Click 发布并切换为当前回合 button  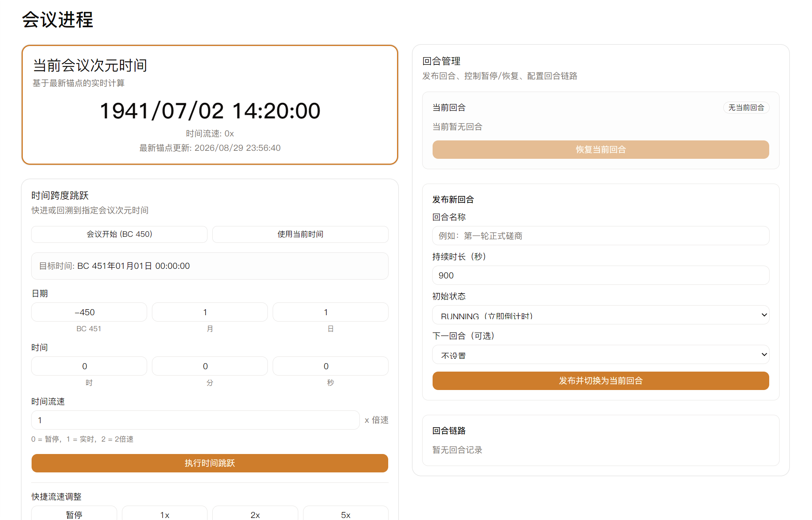coord(601,381)
